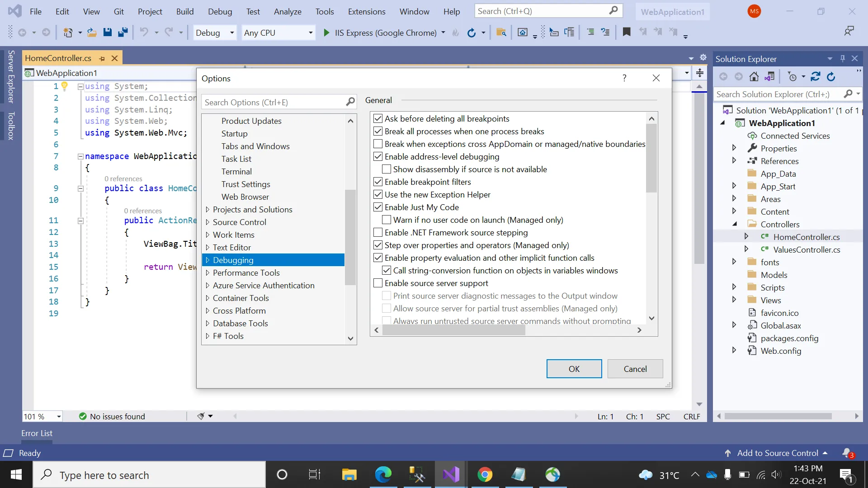Image resolution: width=868 pixels, height=488 pixels.
Task: Click the MS account avatar icon
Action: click(754, 11)
